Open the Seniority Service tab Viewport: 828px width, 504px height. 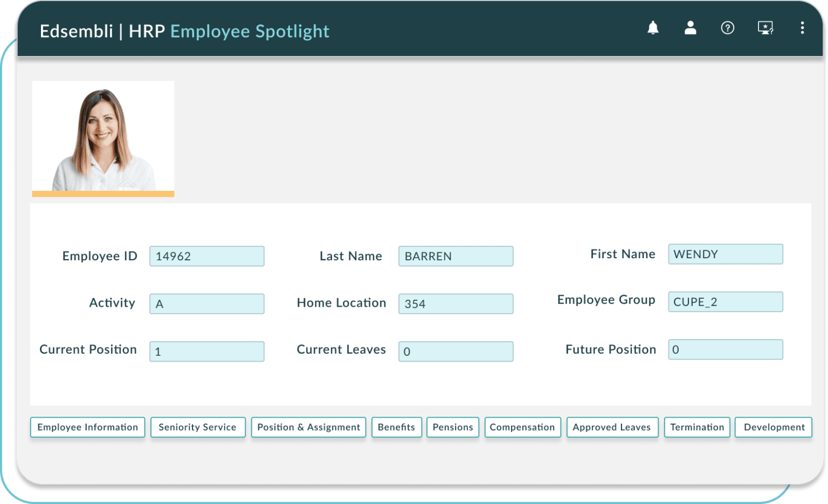coord(198,427)
